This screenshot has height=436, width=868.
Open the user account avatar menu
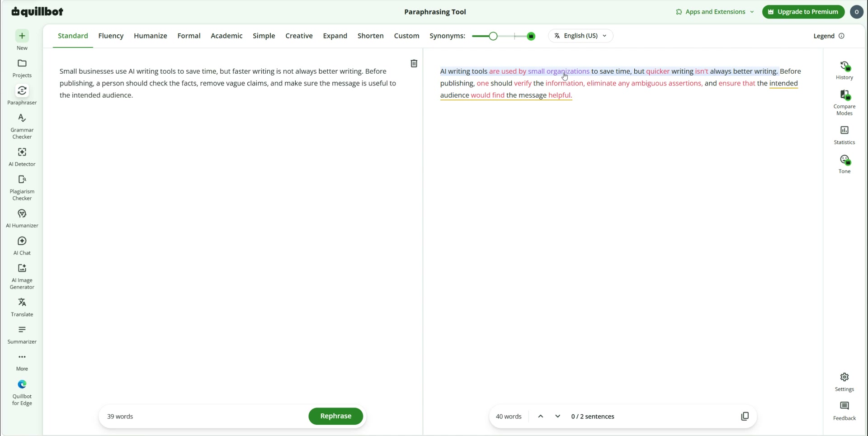(x=856, y=12)
